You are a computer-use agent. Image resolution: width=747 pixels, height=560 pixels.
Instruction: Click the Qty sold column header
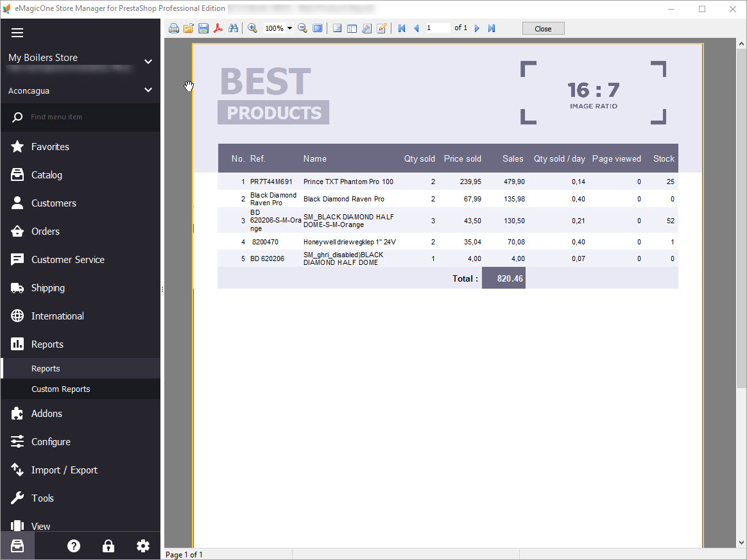[419, 158]
